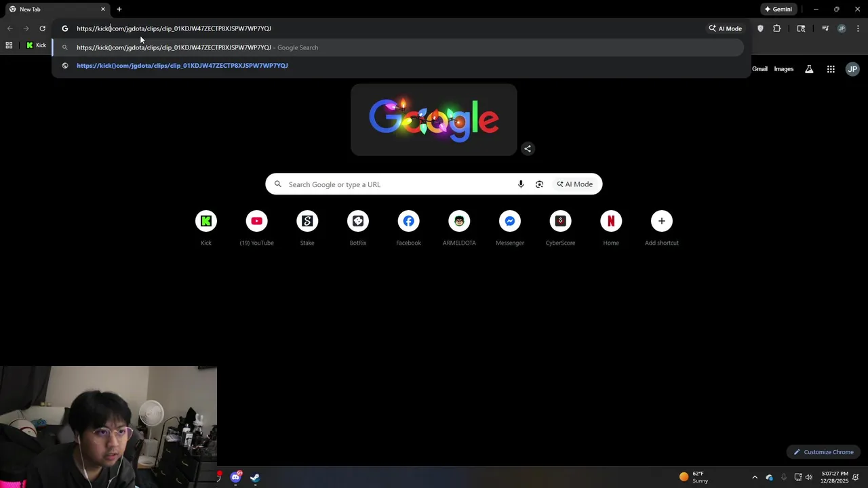This screenshot has width=868, height=488.
Task: Open the tab search icon in toolbar
Action: point(801,28)
